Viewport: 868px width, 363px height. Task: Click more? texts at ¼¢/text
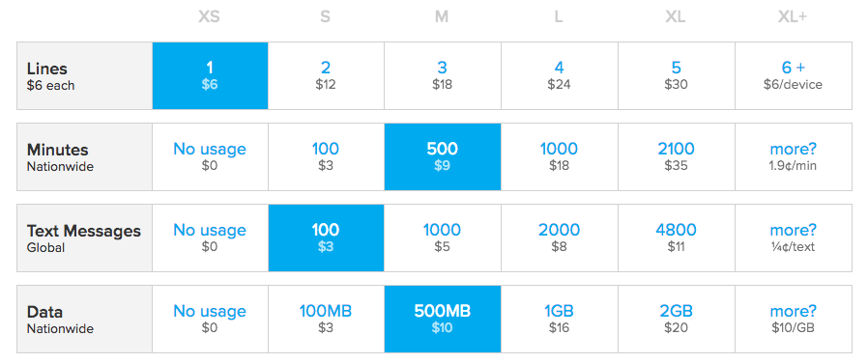pyautogui.click(x=794, y=238)
